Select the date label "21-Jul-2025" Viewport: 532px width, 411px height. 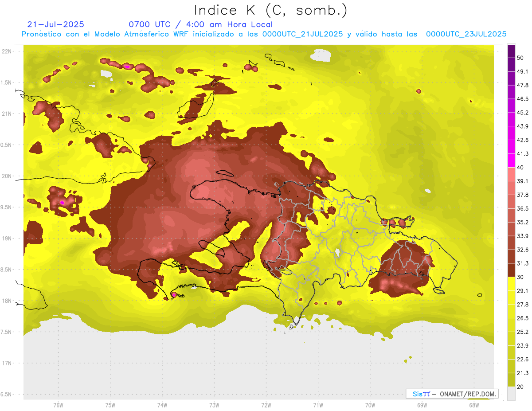55,24
